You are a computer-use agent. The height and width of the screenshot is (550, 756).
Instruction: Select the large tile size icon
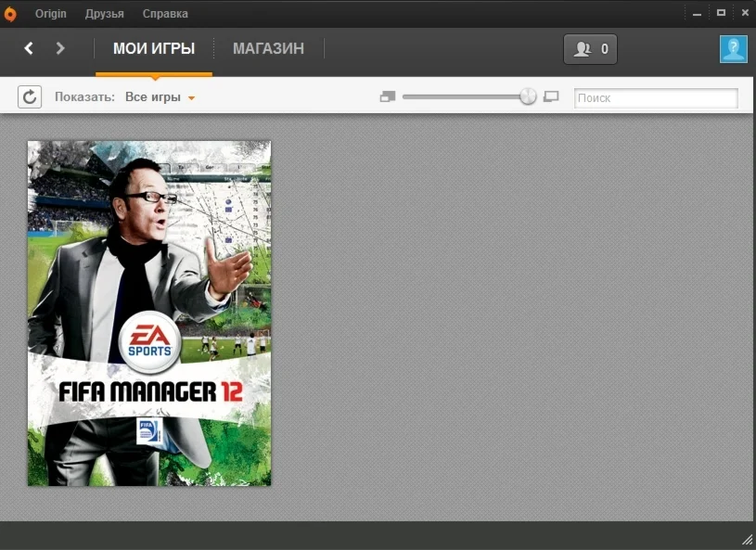[x=550, y=96]
